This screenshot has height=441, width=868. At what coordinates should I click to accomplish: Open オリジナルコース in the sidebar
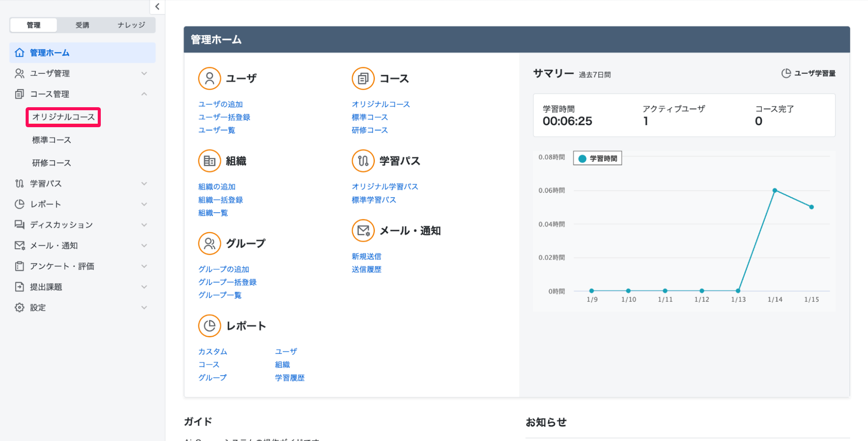63,117
